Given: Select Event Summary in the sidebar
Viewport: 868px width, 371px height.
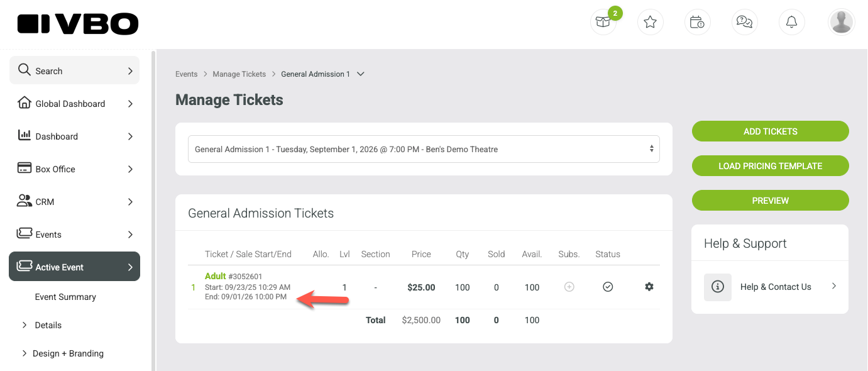Looking at the screenshot, I should (65, 297).
